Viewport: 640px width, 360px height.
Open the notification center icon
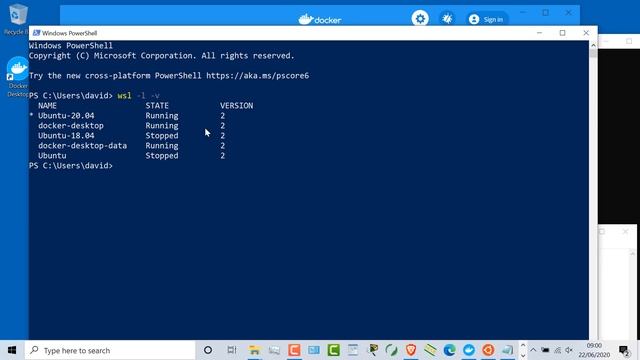624,350
